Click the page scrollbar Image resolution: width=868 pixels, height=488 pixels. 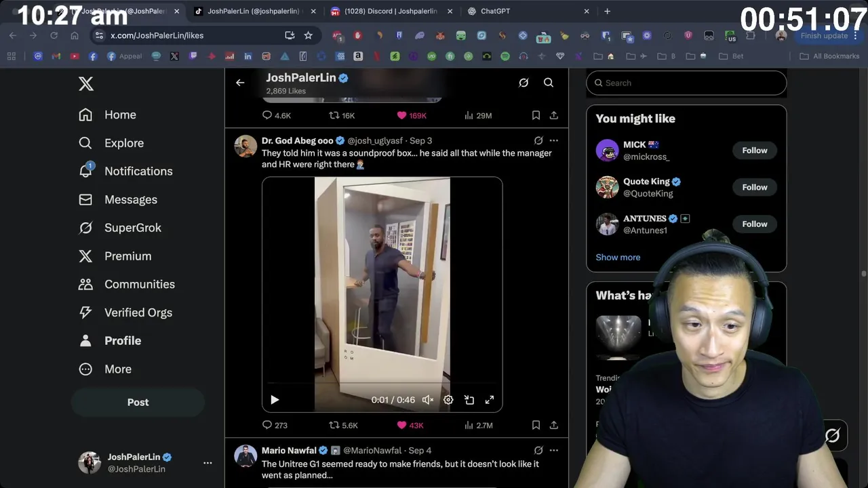pyautogui.click(x=863, y=274)
